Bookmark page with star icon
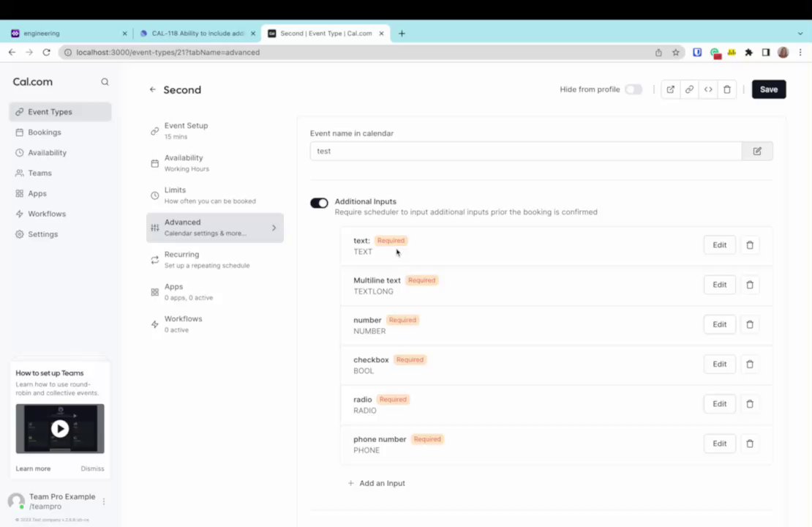The height and width of the screenshot is (527, 812). click(x=675, y=53)
